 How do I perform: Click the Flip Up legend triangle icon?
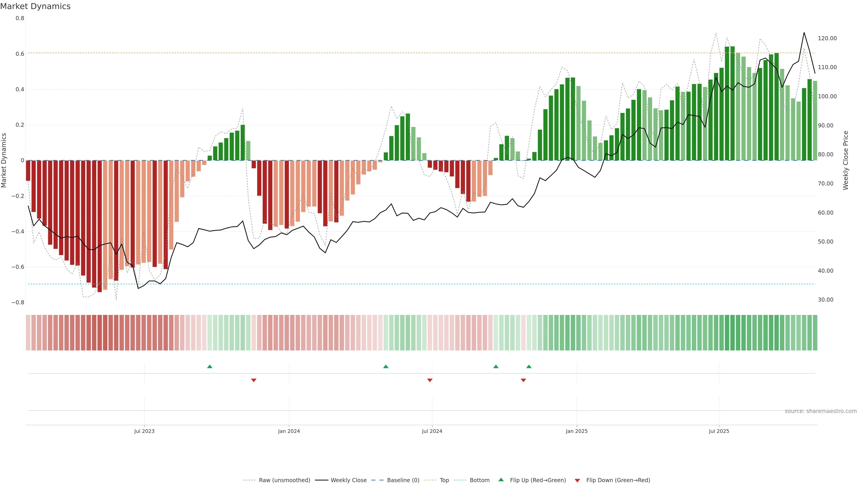point(501,480)
